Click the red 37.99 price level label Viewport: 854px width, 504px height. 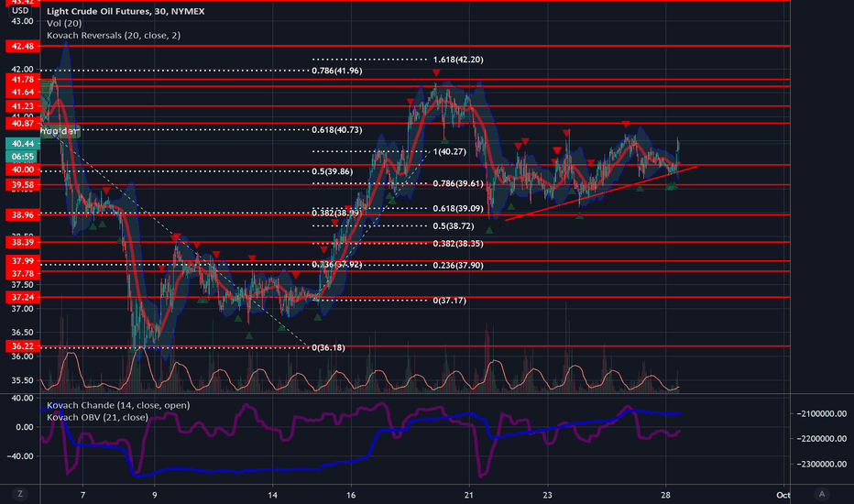(23, 261)
